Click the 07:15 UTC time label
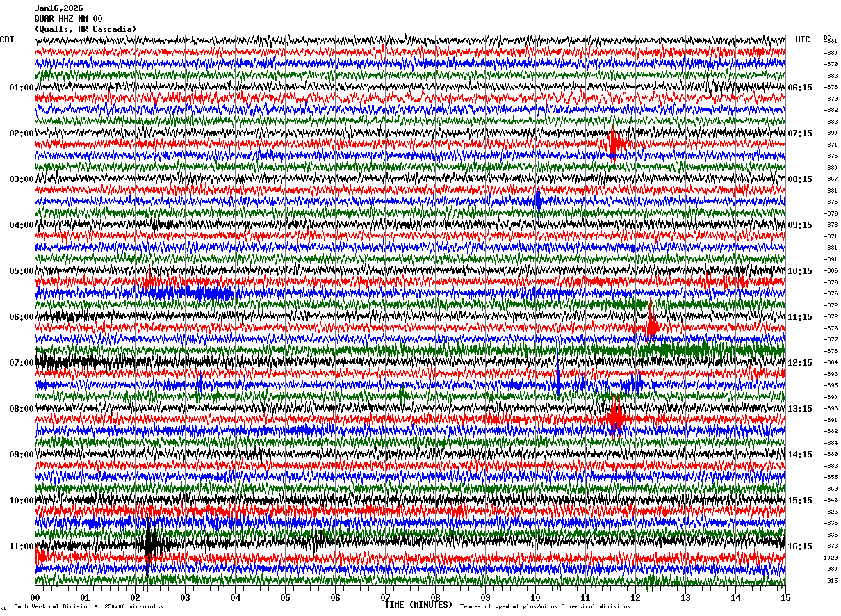Viewport: 841px width, 616px height. pyautogui.click(x=801, y=133)
